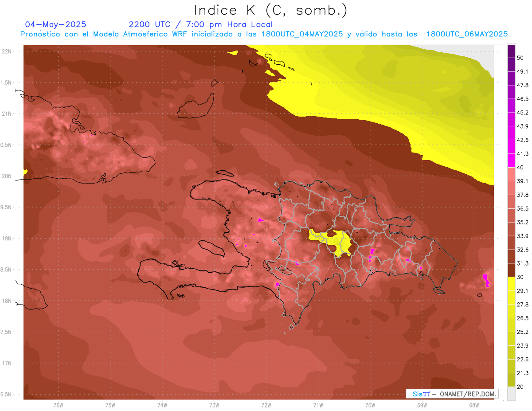The image size is (532, 411).
Task: Click the 'SisTT – ONAMET/REP.DOM.' source label
Action: [452, 394]
